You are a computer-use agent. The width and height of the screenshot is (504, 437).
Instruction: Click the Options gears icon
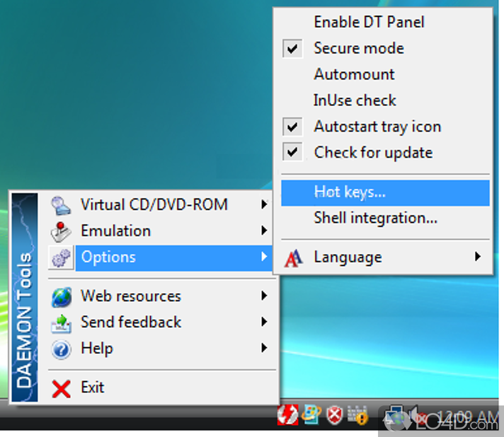(x=61, y=258)
